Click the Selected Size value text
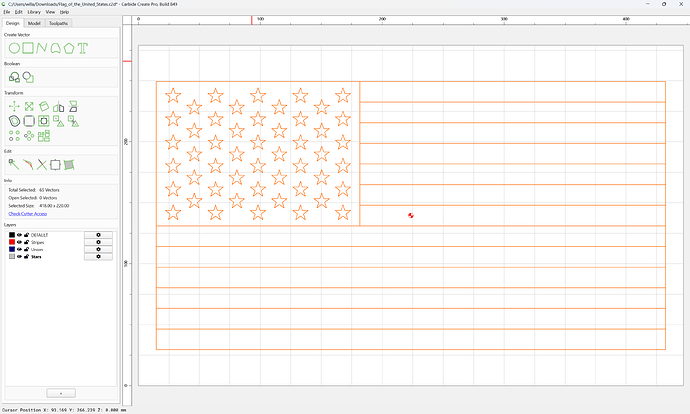 54,206
